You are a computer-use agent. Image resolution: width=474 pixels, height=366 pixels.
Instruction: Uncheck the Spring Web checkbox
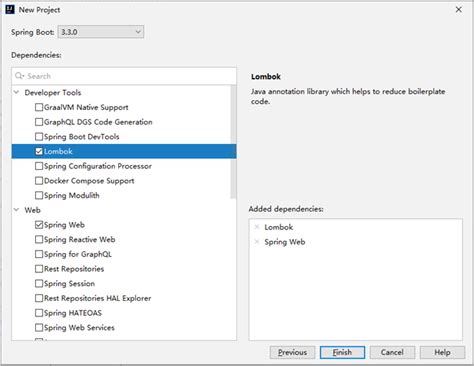point(39,225)
